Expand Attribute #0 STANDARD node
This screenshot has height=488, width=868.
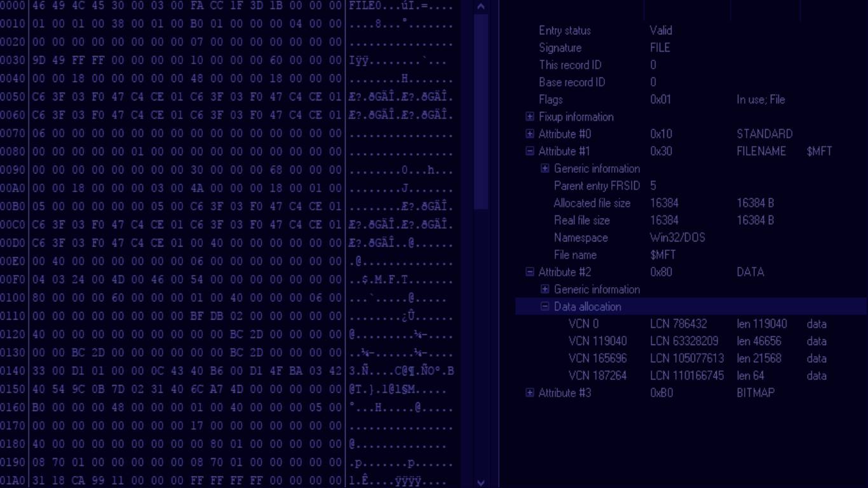(529, 134)
